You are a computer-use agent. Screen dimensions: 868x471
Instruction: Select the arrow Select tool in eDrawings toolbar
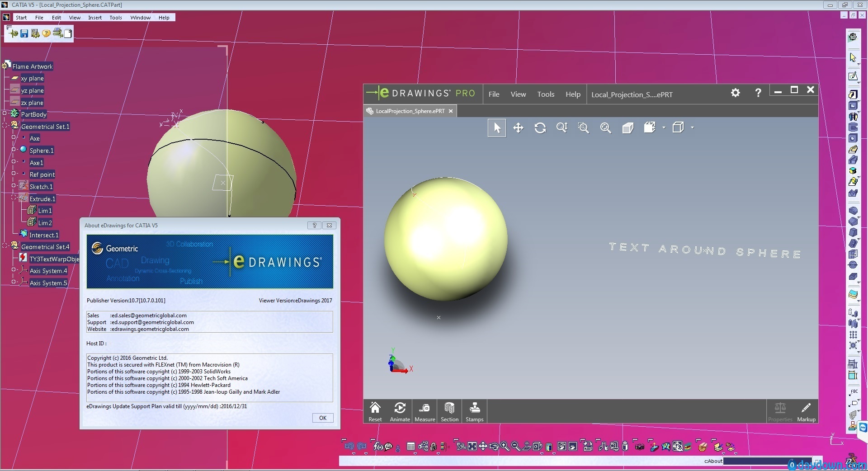click(x=497, y=128)
